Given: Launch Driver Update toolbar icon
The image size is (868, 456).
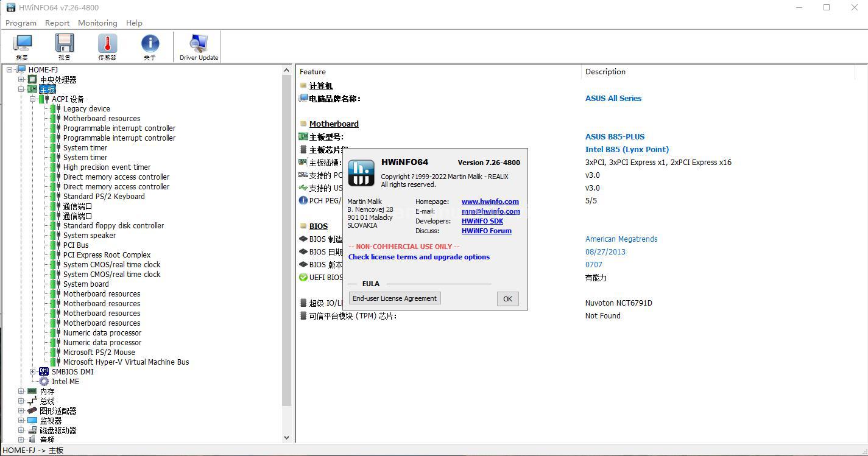Looking at the screenshot, I should point(199,44).
